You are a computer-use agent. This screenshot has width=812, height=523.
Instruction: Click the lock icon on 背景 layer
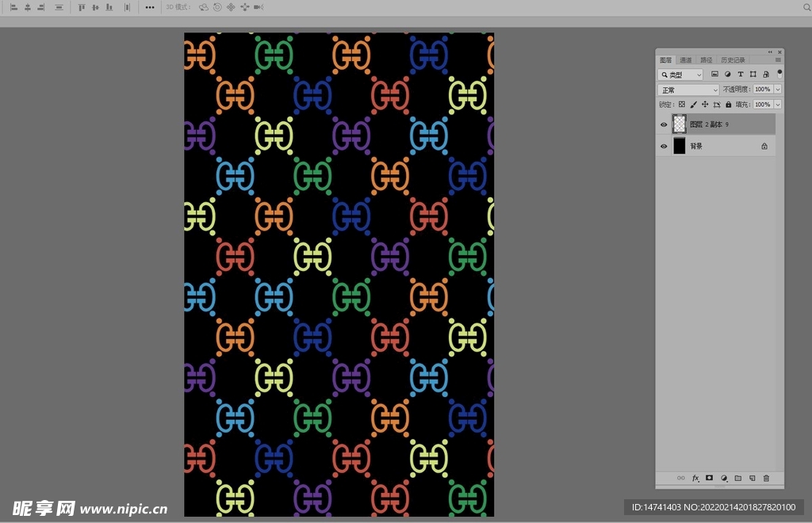click(764, 147)
